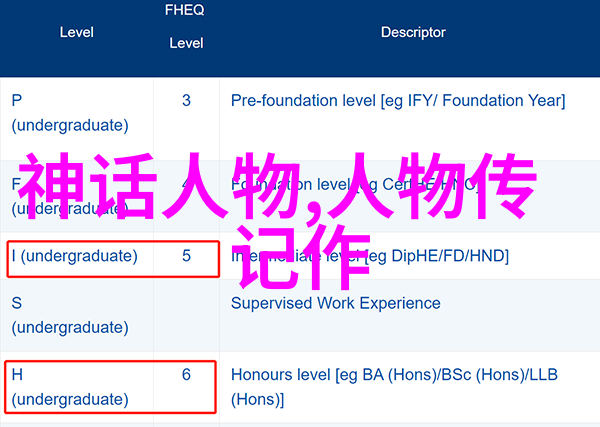Viewport: 600px width, 427px height.
Task: Select the I (undergraduate) level cell
Action: [x=75, y=256]
